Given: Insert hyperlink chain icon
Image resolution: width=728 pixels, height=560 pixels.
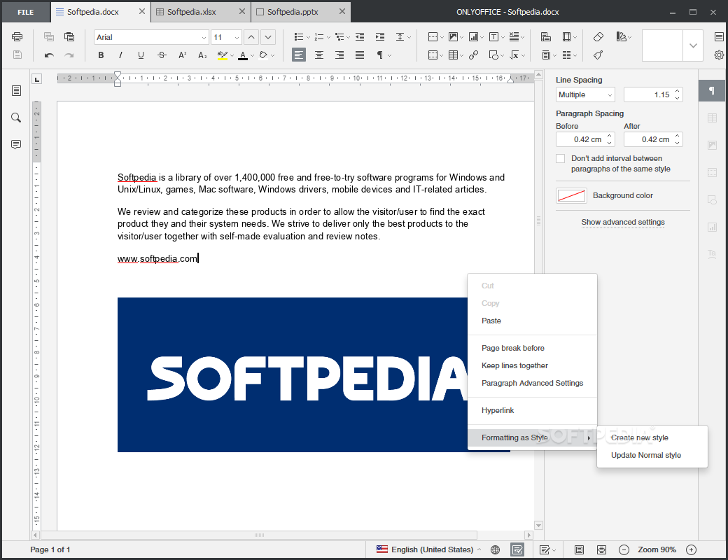Looking at the screenshot, I should 474,55.
